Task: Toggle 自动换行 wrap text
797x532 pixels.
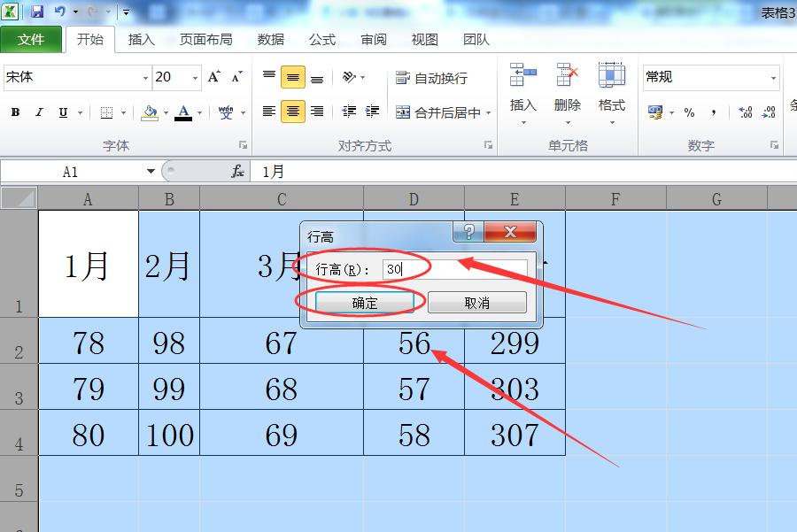Action: click(x=431, y=78)
